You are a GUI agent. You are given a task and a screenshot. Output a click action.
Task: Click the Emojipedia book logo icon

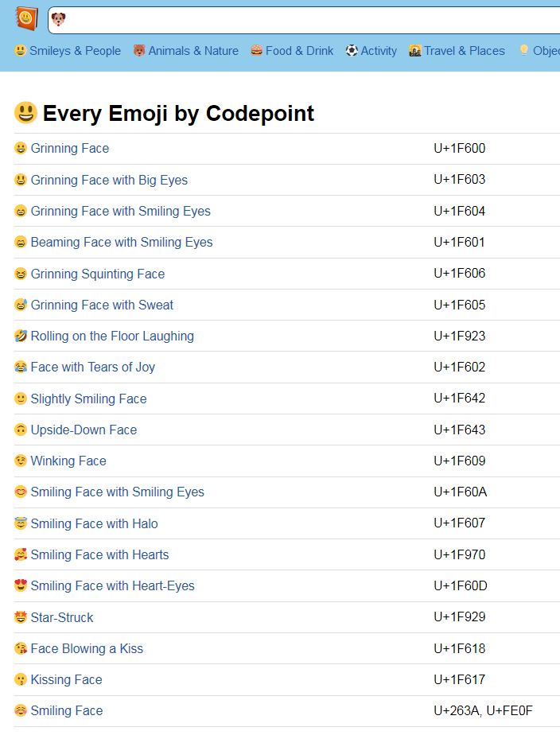click(26, 18)
